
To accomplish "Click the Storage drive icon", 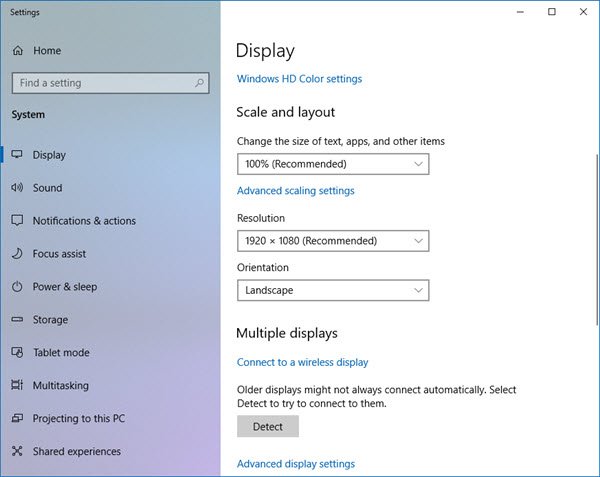I will pyautogui.click(x=17, y=319).
